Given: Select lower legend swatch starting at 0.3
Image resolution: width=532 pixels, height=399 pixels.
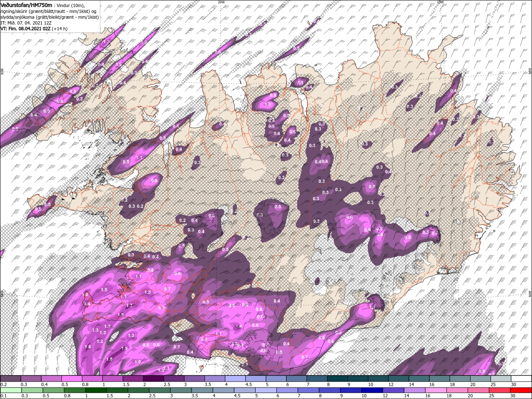Looking at the screenshot, I should coord(32,390).
